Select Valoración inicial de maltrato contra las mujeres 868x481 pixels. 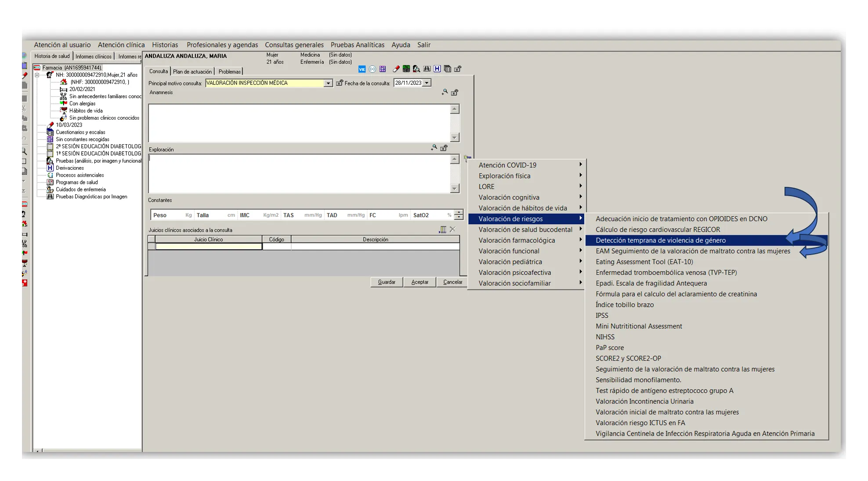point(707,412)
